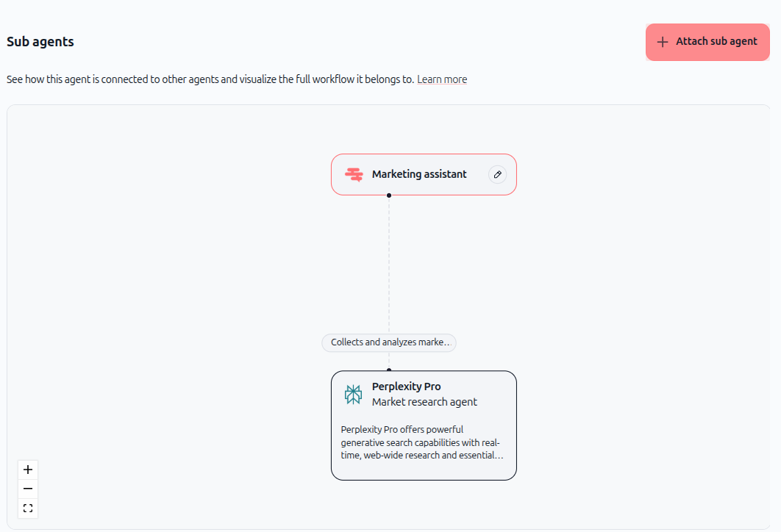This screenshot has width=781, height=532.
Task: Select the connector dot atop Perplexity Pro node
Action: pyautogui.click(x=389, y=370)
